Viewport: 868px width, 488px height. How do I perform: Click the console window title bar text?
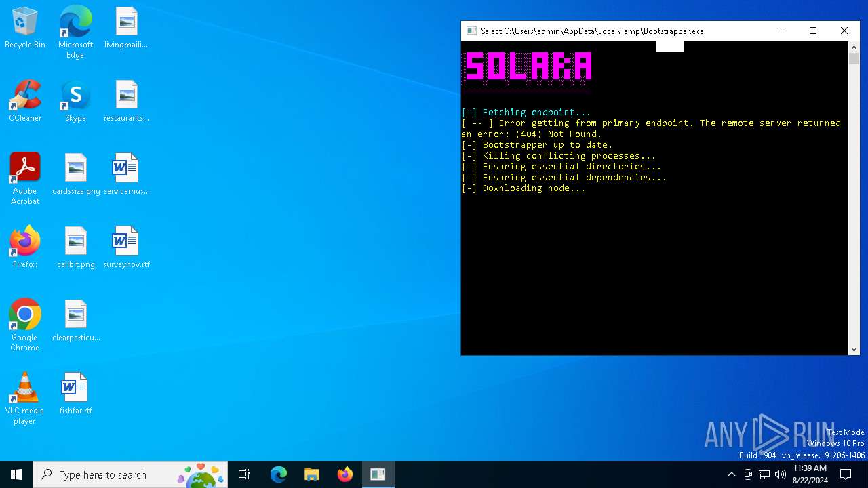(x=592, y=31)
